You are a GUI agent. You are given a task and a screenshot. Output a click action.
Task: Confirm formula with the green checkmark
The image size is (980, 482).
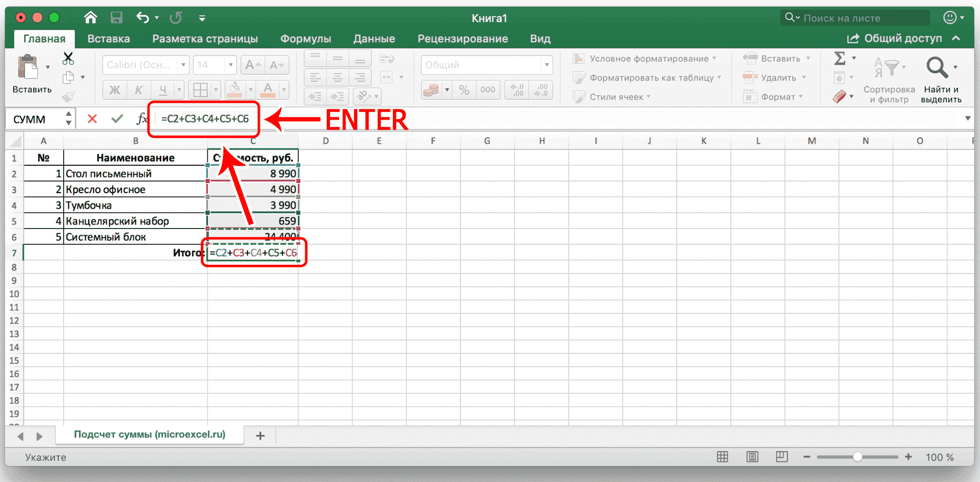coord(117,119)
